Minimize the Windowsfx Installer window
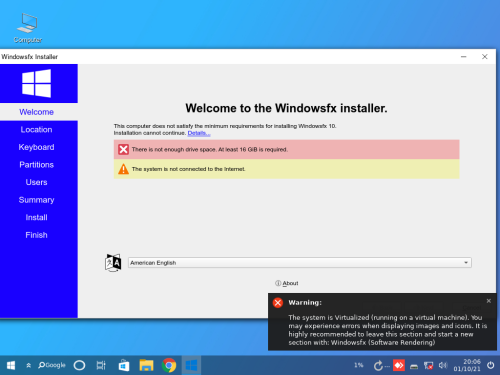500x375 pixels. [463, 57]
